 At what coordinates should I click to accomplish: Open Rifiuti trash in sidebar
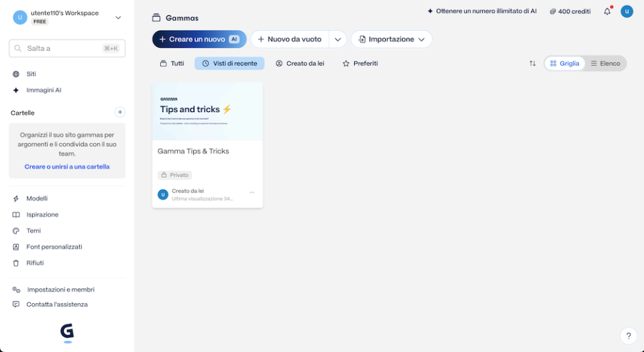click(35, 263)
